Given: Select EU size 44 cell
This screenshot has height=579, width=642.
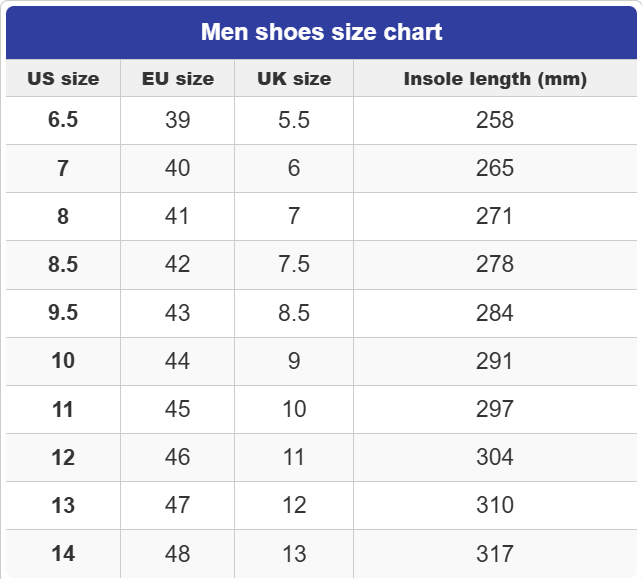Looking at the screenshot, I should (x=177, y=361).
